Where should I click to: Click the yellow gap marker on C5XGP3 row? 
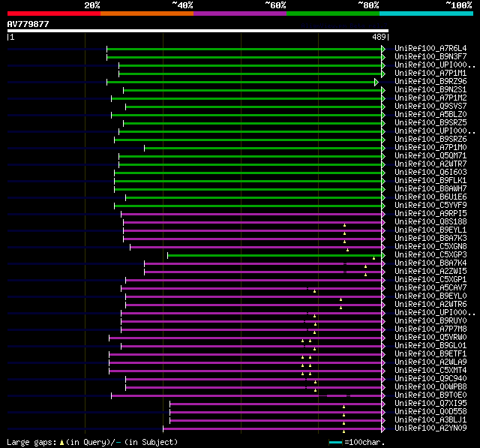point(373,258)
